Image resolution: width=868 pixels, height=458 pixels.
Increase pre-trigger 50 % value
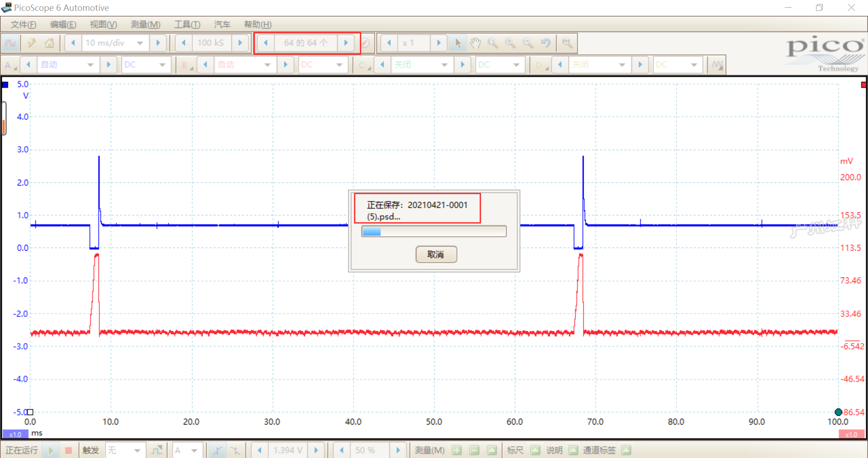(x=398, y=450)
